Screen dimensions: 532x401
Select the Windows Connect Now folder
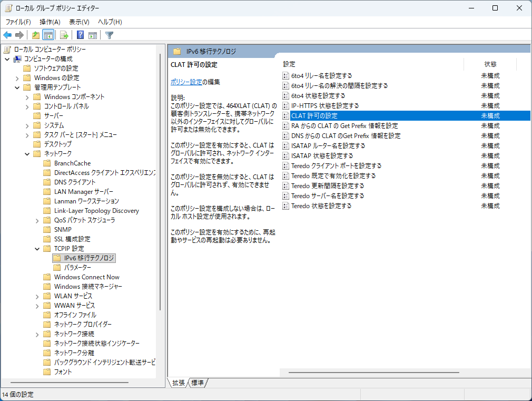86,277
